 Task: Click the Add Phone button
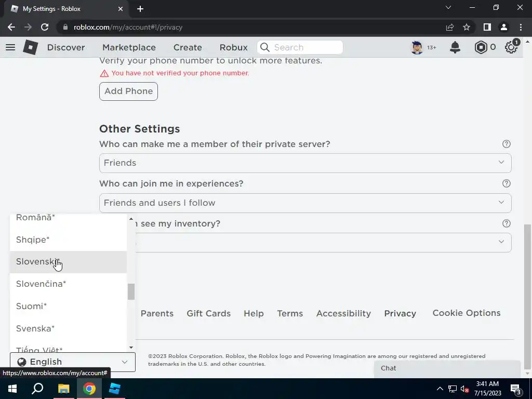[x=129, y=91]
